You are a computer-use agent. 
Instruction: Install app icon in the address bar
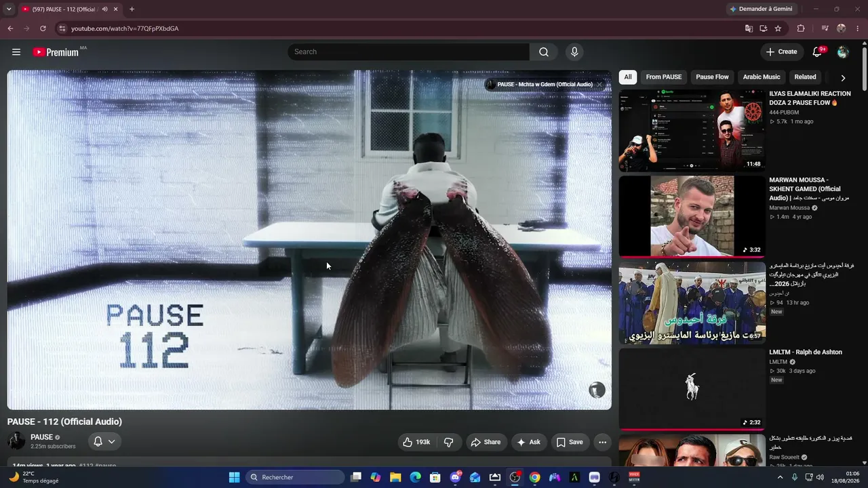pos(764,28)
